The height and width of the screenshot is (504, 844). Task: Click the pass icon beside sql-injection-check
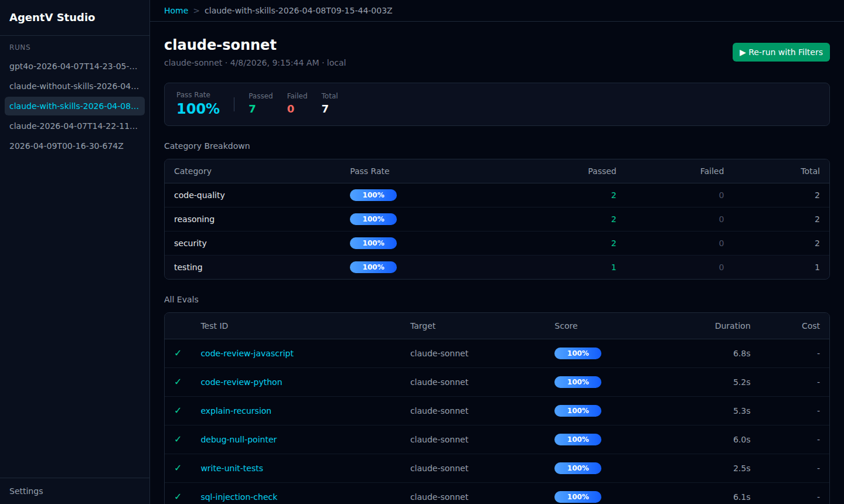click(x=178, y=496)
